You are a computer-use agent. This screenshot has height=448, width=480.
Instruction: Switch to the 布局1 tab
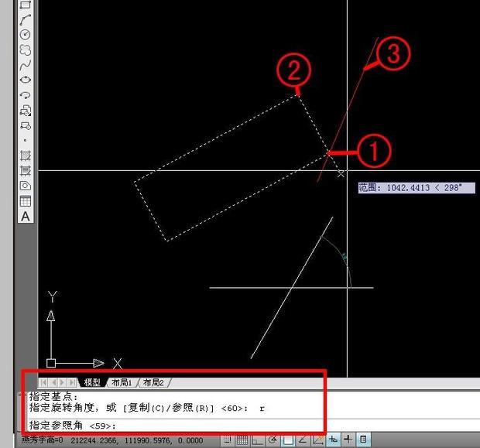click(x=122, y=382)
